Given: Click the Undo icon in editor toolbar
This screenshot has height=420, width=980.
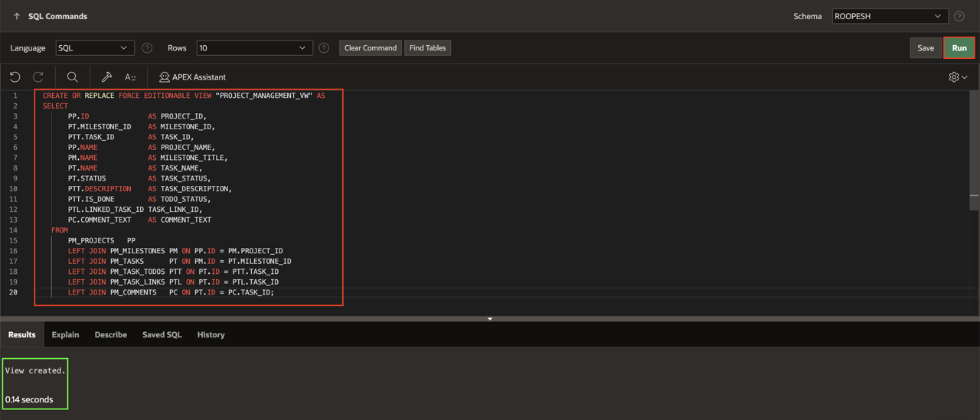Looking at the screenshot, I should (15, 77).
